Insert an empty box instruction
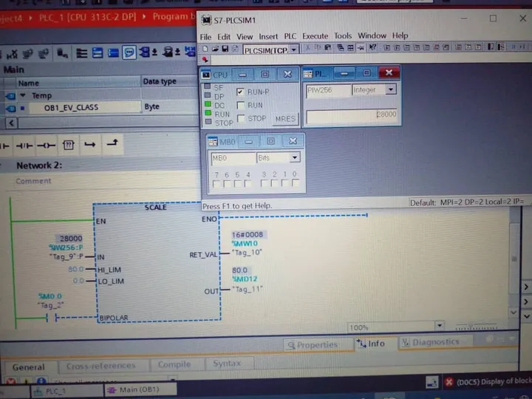The height and width of the screenshot is (399, 532). 68,146
